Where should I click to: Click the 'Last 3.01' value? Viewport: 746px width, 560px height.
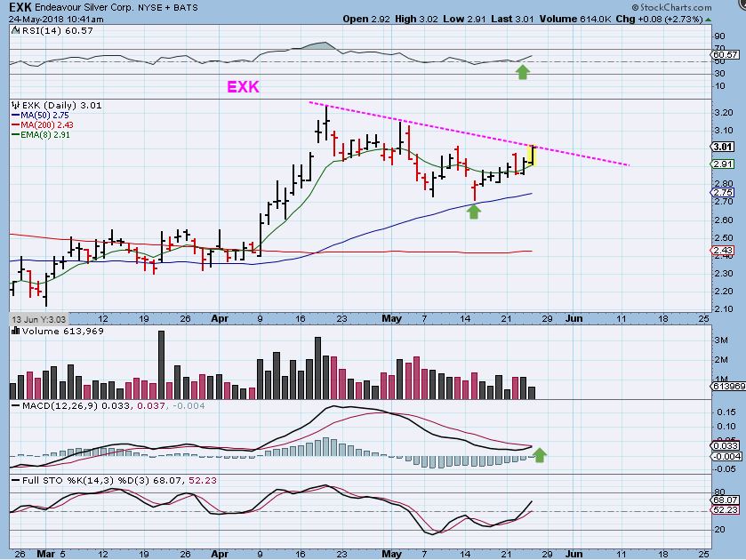(512, 19)
